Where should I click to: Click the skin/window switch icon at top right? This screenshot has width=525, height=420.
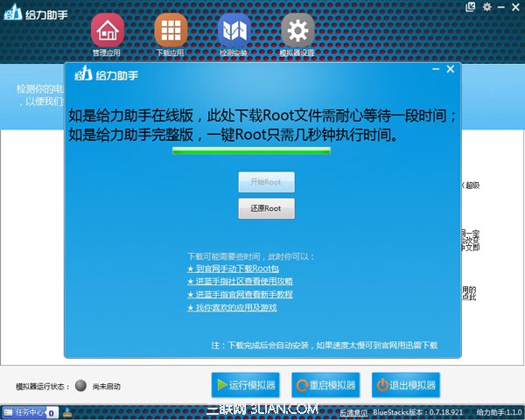pos(471,7)
